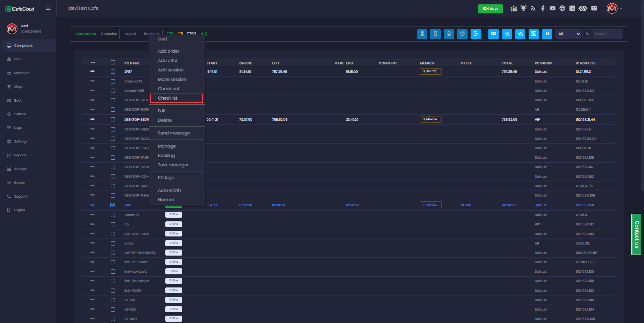The image size is (644, 323).
Task: Open row options dots for 2F87
Action: click(92, 71)
